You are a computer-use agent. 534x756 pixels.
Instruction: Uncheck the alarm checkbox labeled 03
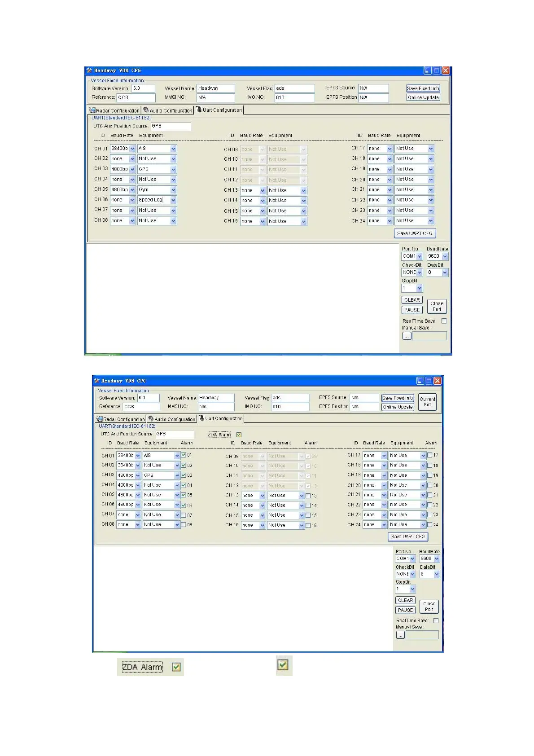coord(184,475)
